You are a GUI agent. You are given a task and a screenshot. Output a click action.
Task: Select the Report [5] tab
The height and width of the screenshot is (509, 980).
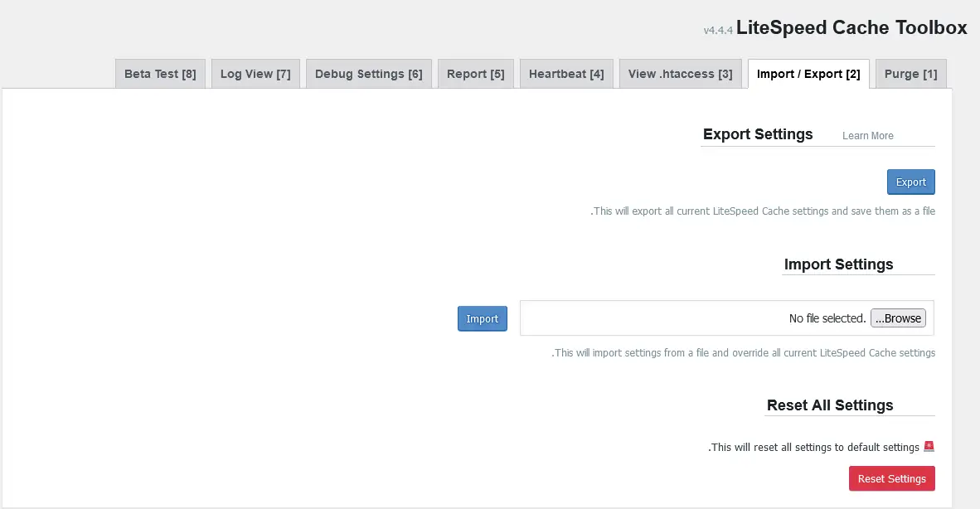click(x=476, y=74)
